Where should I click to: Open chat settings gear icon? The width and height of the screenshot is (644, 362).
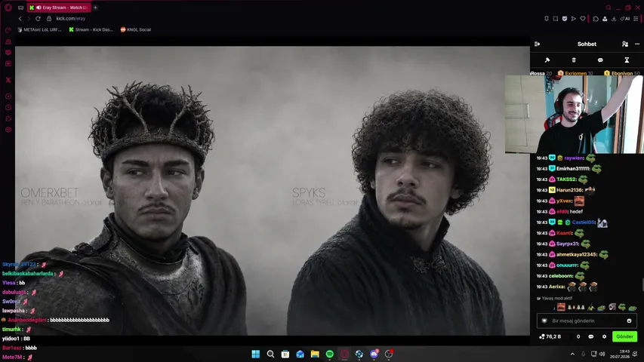pos(604,336)
